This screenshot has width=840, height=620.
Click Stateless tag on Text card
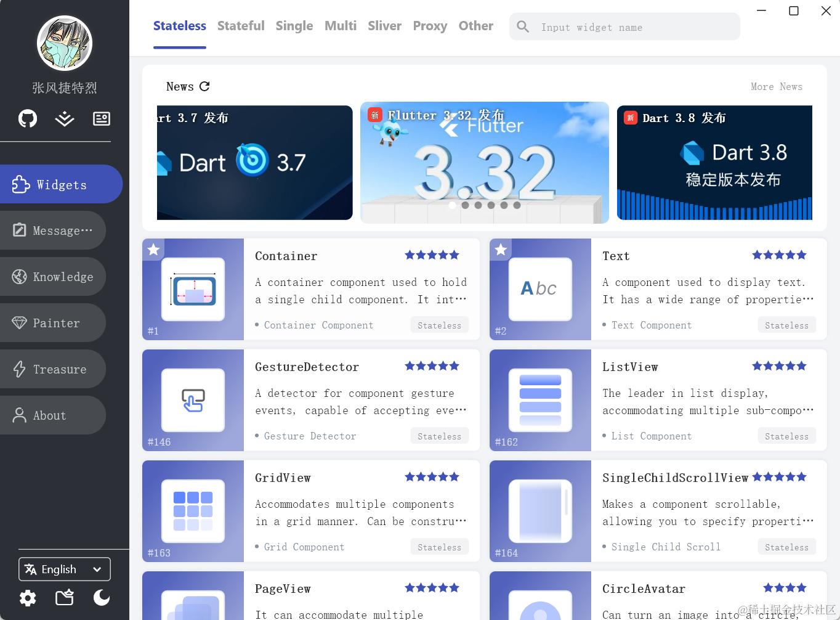786,325
